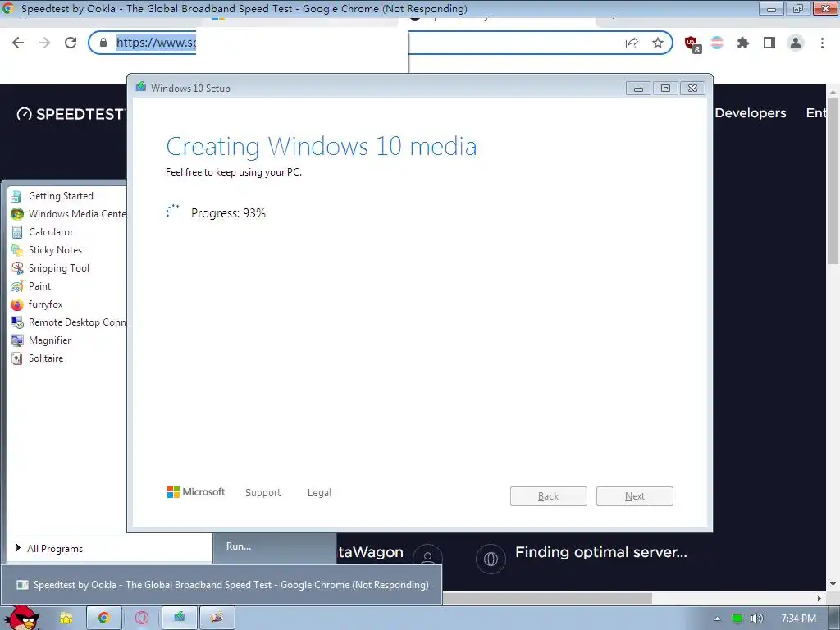Open the uBlock Origin extension
The height and width of the screenshot is (630, 840).
tap(692, 44)
